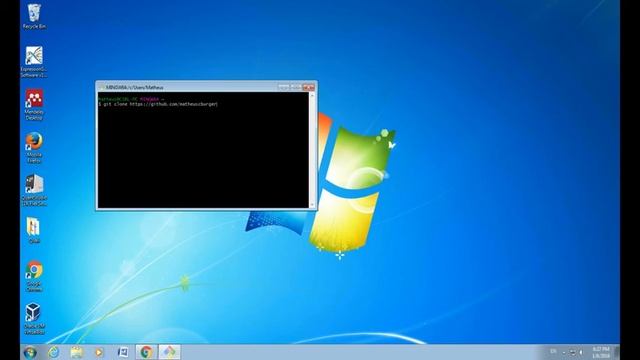Open the QIIME folder on desktop
This screenshot has width=640, height=360.
pyautogui.click(x=34, y=231)
